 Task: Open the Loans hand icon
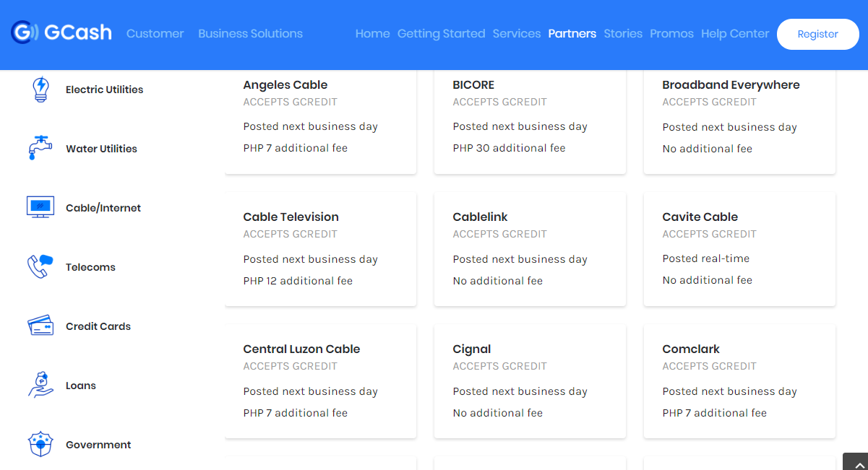click(40, 385)
